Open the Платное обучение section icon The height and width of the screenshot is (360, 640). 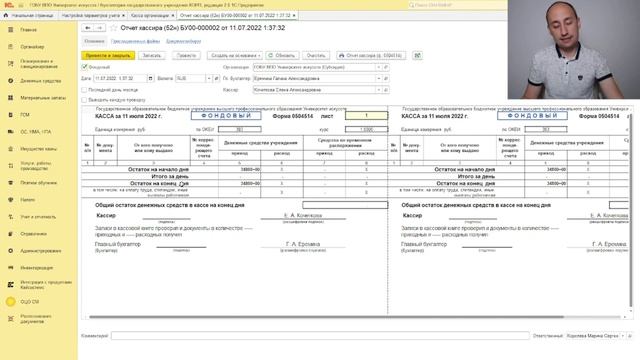point(11,183)
